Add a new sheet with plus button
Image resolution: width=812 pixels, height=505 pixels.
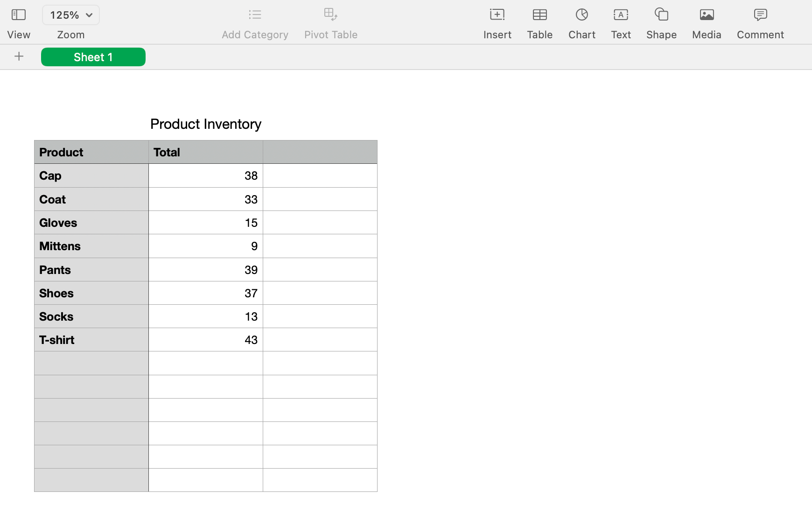[19, 56]
